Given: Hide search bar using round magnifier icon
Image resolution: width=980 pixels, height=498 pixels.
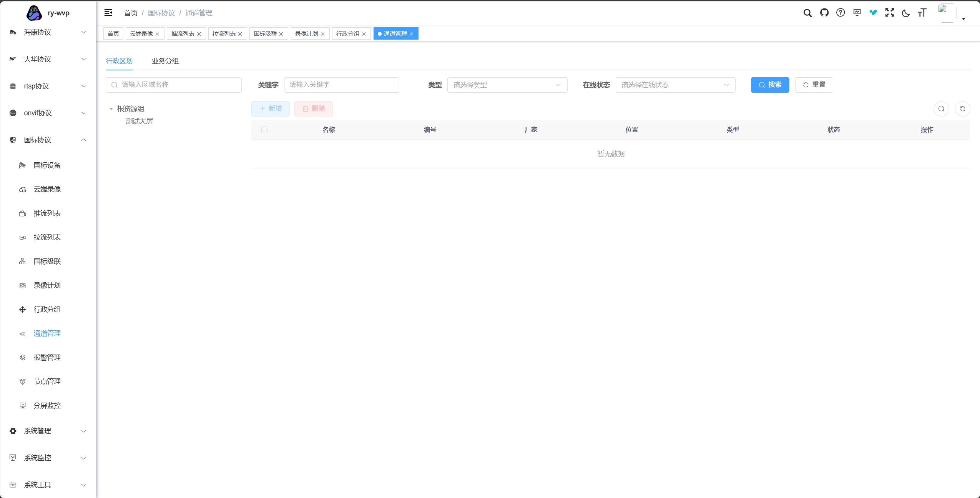Looking at the screenshot, I should (x=941, y=109).
